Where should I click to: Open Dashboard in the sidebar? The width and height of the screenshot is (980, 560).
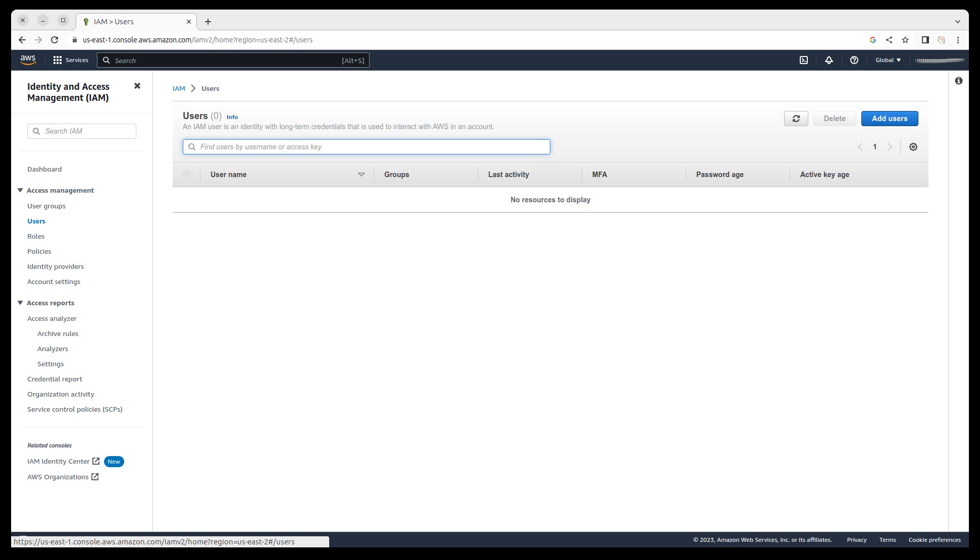click(44, 169)
